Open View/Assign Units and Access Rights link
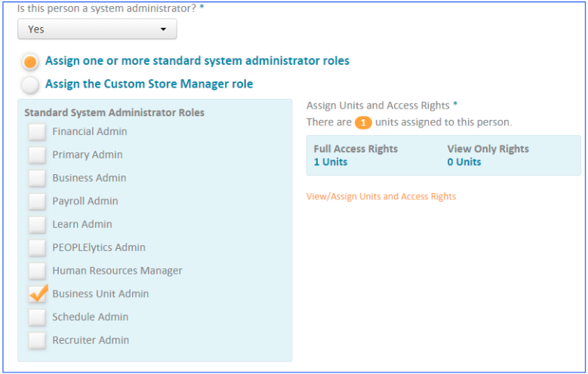 point(380,197)
